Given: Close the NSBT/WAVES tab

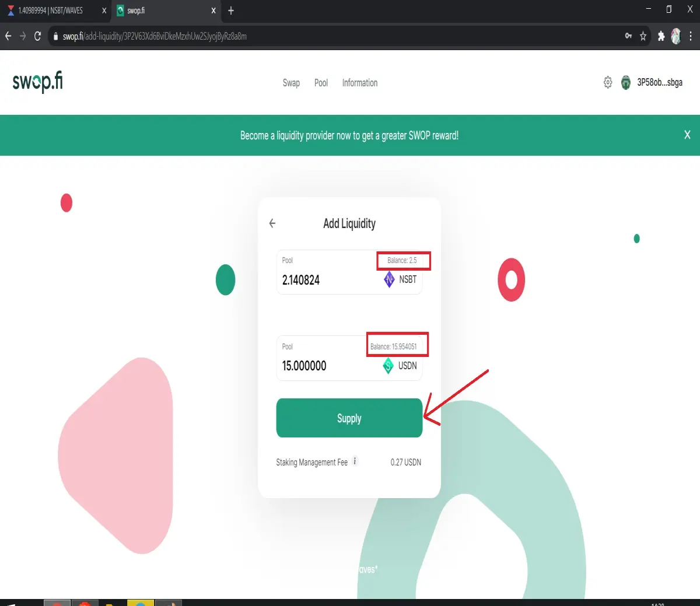Looking at the screenshot, I should point(104,10).
